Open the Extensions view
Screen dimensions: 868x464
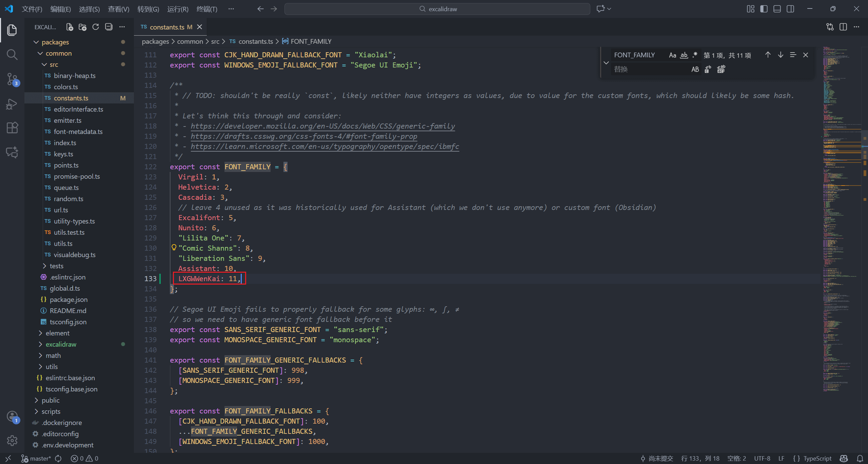pos(12,128)
